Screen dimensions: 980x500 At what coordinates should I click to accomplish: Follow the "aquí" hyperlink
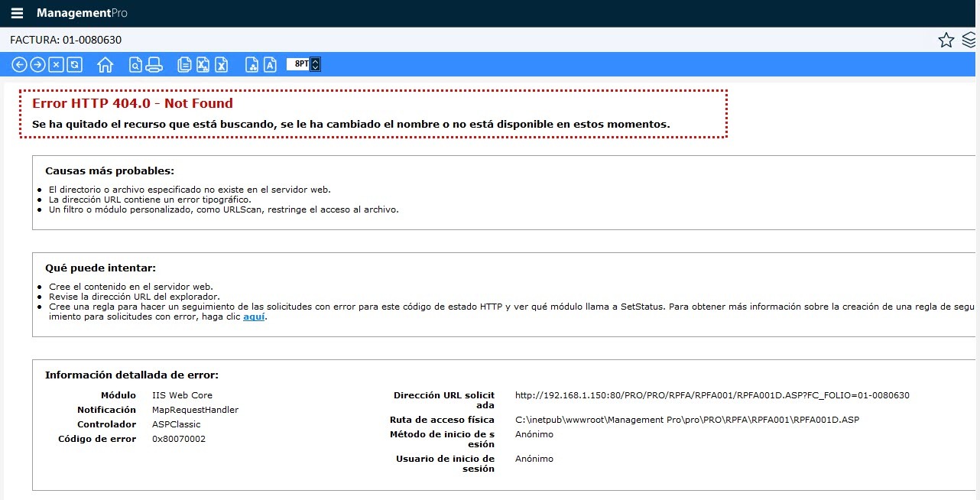point(255,317)
